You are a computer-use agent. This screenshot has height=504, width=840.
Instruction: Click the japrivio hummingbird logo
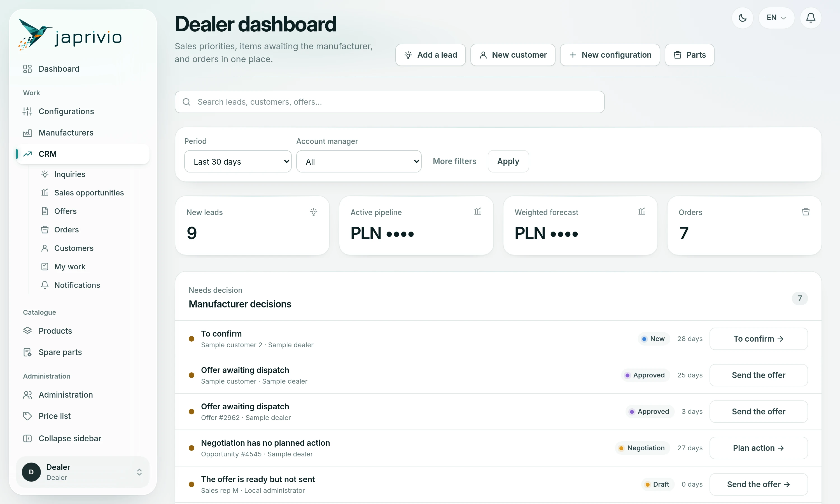[x=70, y=35]
